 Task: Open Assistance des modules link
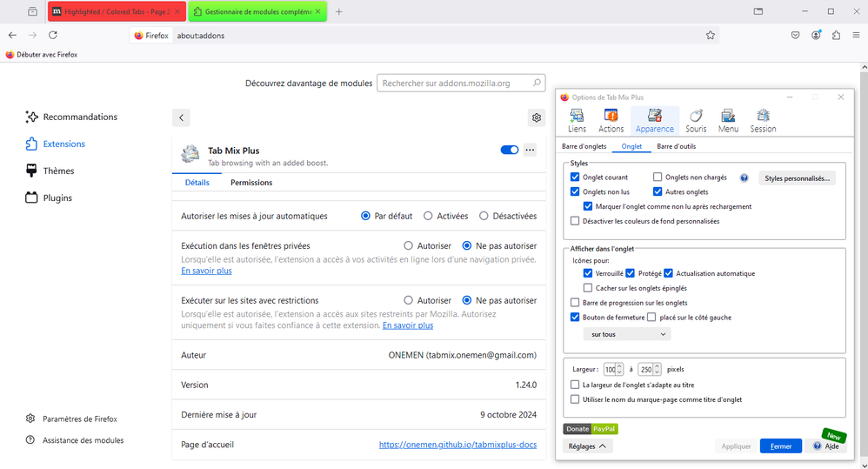pos(75,440)
